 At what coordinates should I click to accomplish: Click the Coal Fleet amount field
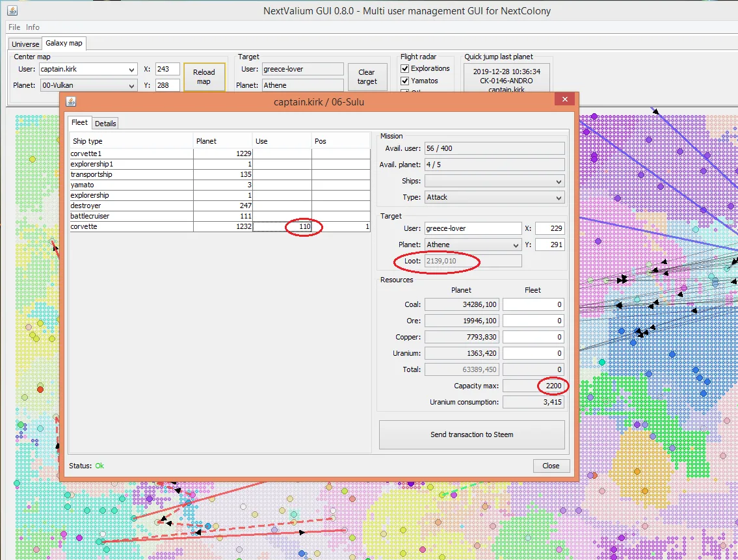click(x=533, y=305)
